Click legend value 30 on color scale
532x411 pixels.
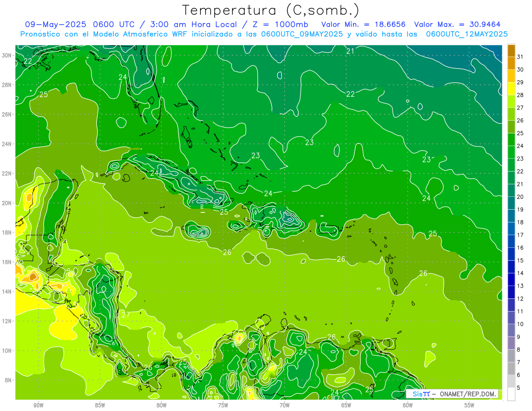point(520,70)
